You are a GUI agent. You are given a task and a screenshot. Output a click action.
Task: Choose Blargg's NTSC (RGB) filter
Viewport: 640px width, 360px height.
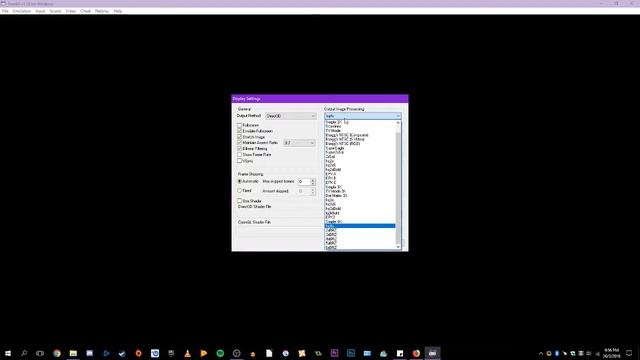pos(360,144)
